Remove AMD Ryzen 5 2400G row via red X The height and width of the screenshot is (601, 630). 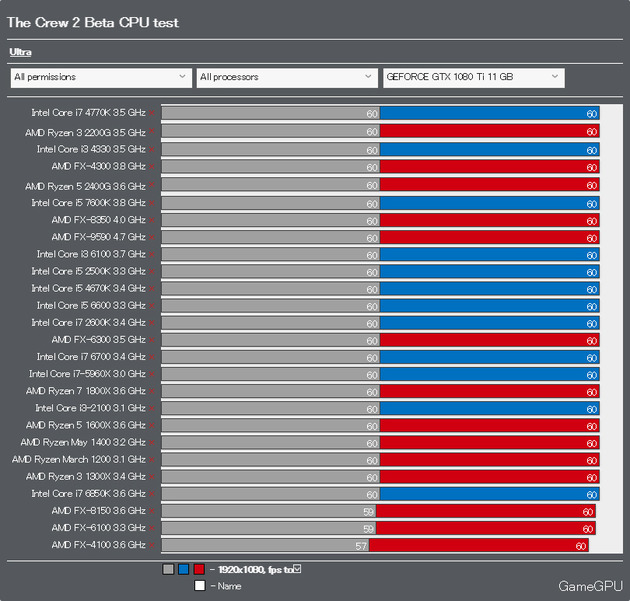coord(151,185)
